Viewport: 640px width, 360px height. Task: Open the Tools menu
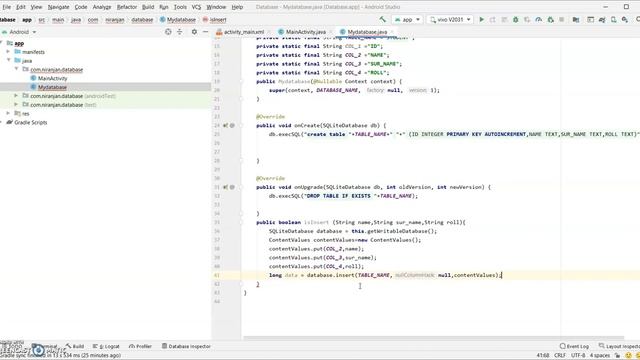click(x=180, y=7)
